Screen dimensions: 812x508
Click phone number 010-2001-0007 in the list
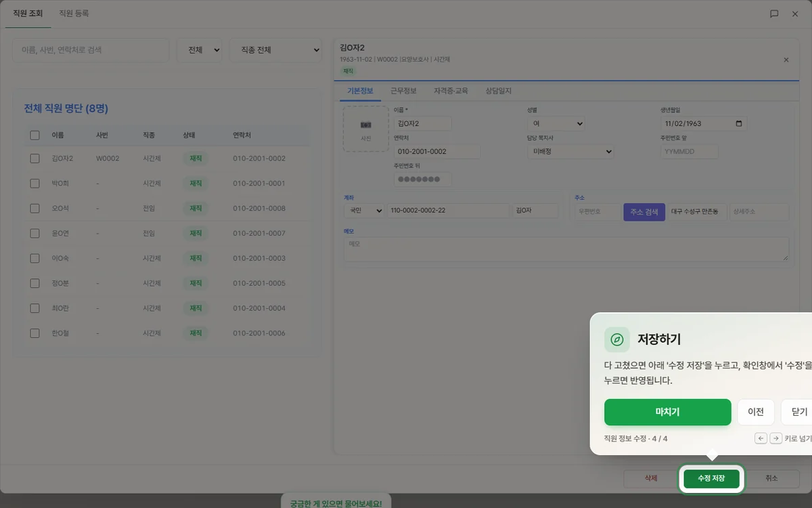click(259, 233)
